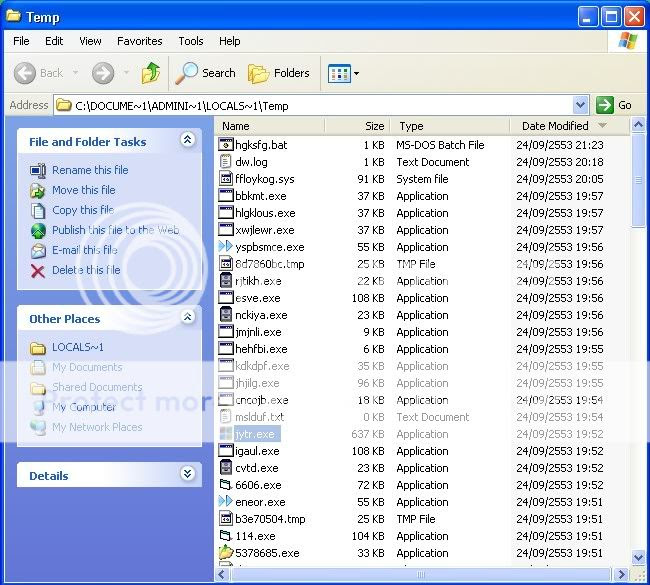This screenshot has width=650, height=585.
Task: Click the Go button
Action: (x=614, y=105)
